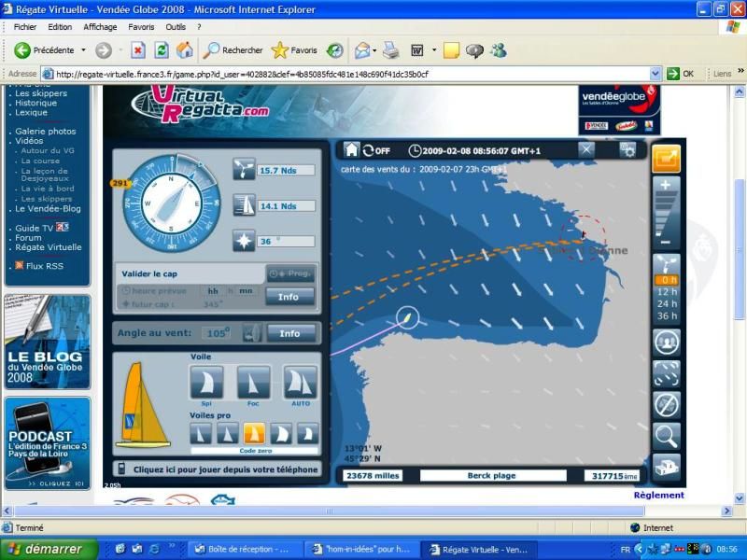Open the Outils menu
The image size is (747, 560).
176,27
